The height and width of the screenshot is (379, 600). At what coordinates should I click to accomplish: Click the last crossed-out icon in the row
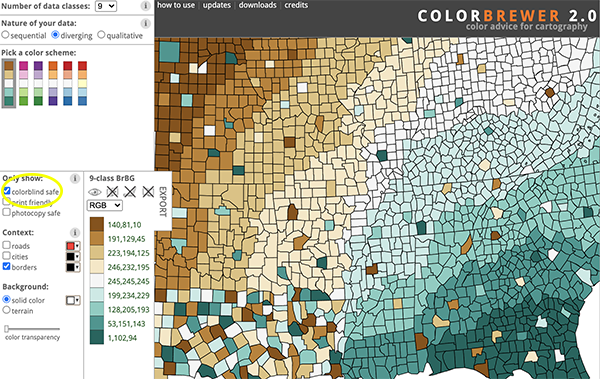[x=148, y=191]
